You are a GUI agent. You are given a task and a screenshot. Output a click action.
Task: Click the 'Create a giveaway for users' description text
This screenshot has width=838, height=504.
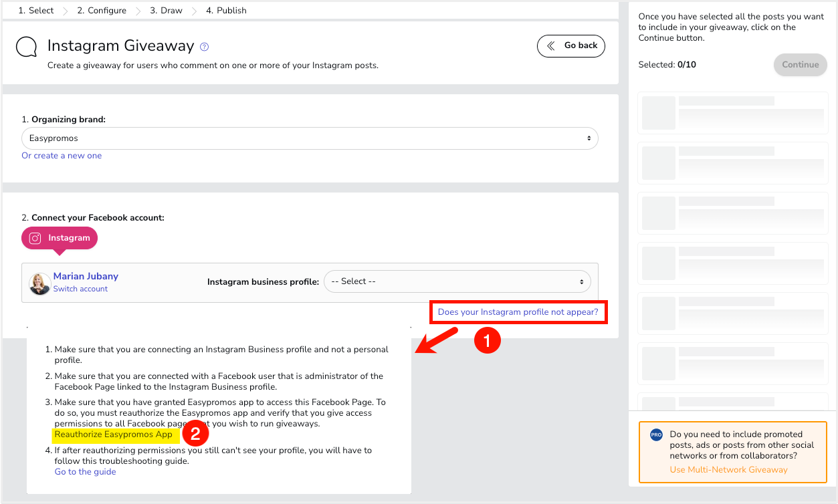(213, 66)
